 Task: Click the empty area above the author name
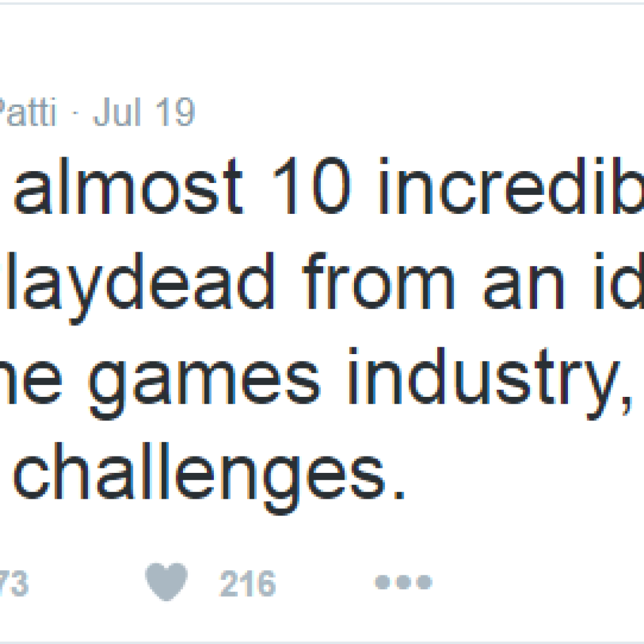tap(252, 50)
